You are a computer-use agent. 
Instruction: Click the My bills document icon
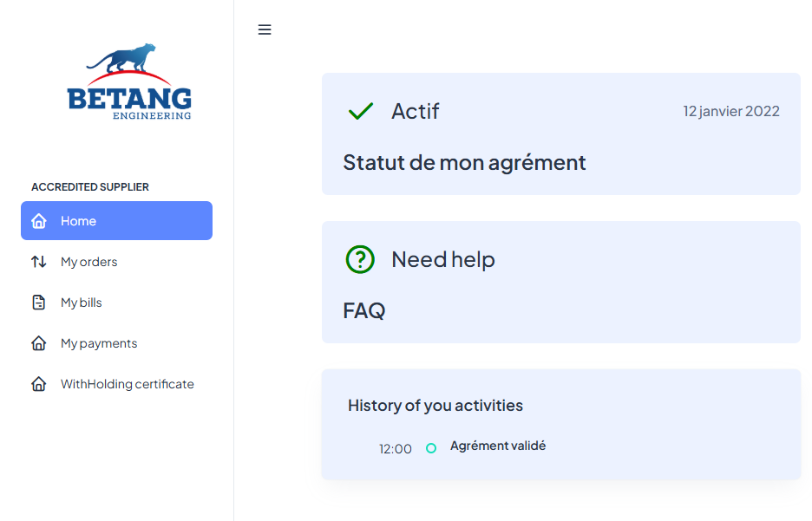pyautogui.click(x=39, y=303)
